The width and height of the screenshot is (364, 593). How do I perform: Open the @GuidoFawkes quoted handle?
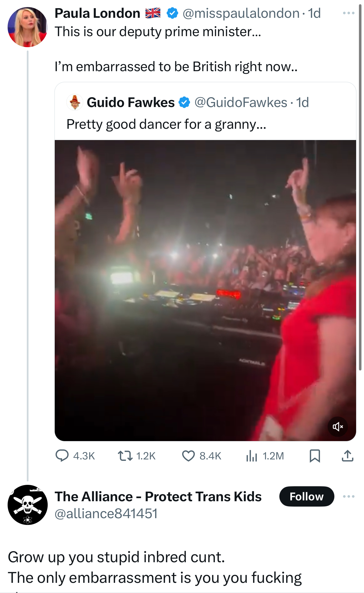241,102
